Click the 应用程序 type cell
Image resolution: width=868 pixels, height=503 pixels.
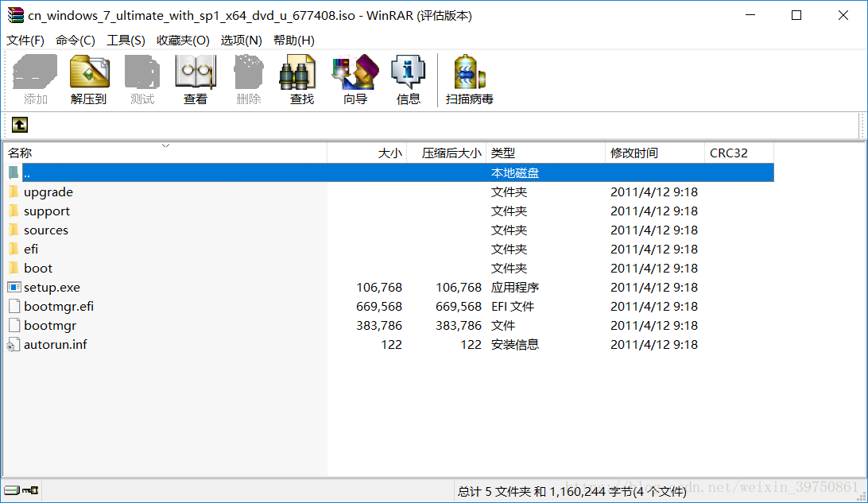tap(515, 288)
